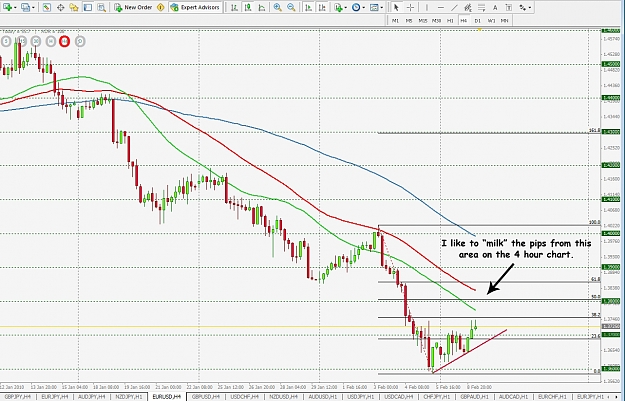
Task: Click the yellow diamond MetaEditor icon
Action: click(x=161, y=7)
